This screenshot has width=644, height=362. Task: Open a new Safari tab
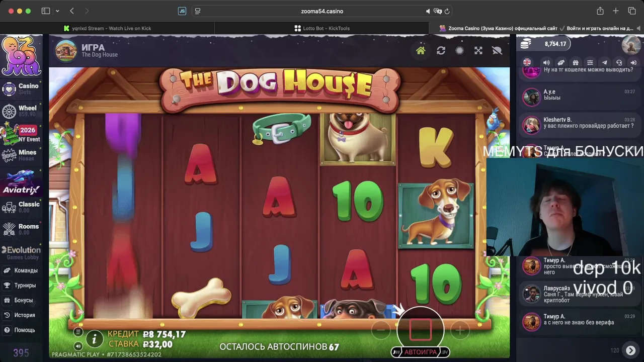click(616, 11)
